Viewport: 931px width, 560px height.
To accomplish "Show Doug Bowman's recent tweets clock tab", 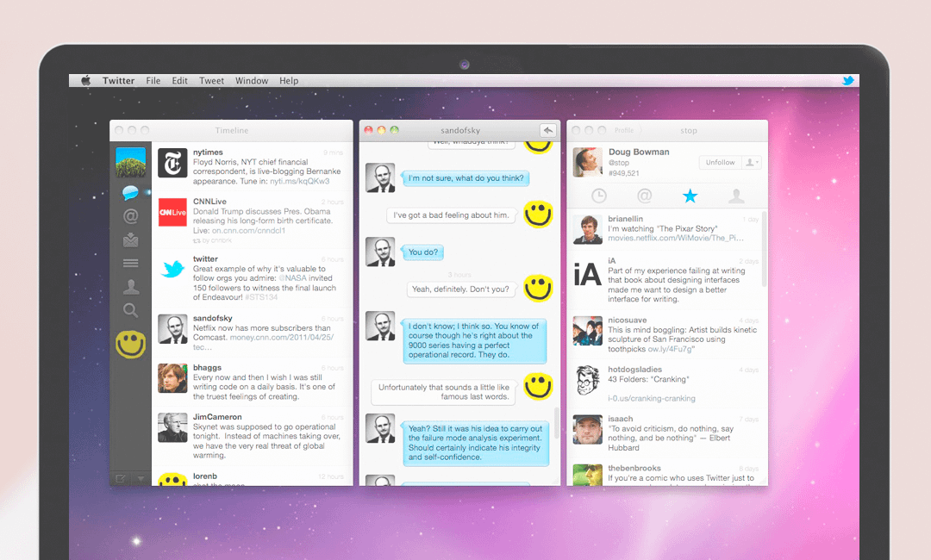I will [x=598, y=196].
